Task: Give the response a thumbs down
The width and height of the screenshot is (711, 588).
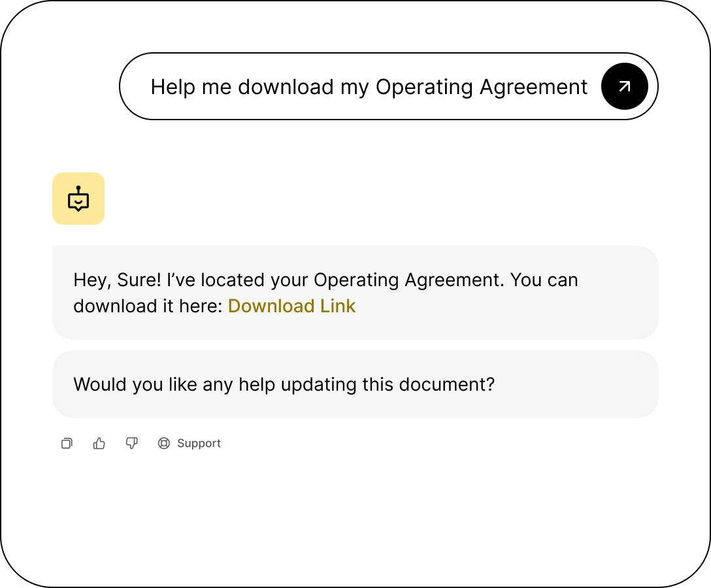Action: [x=132, y=444]
